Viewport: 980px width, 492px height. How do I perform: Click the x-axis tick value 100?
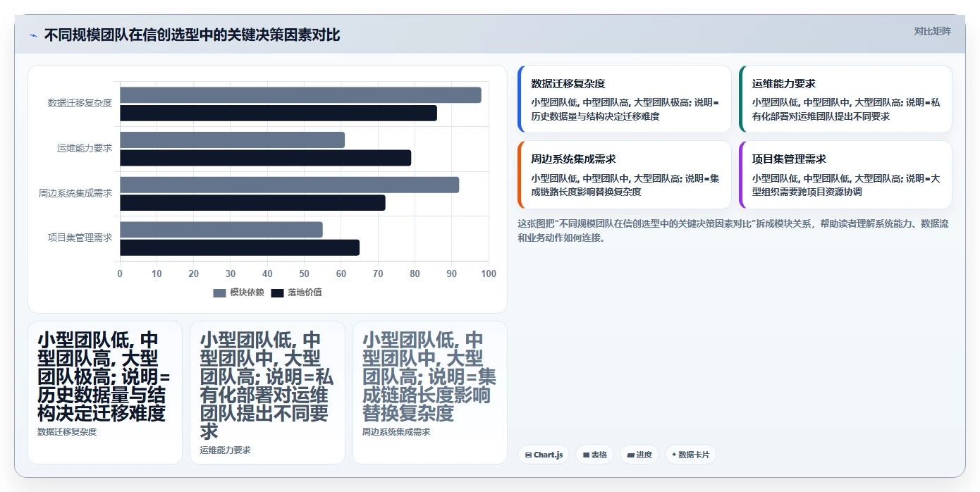(488, 273)
